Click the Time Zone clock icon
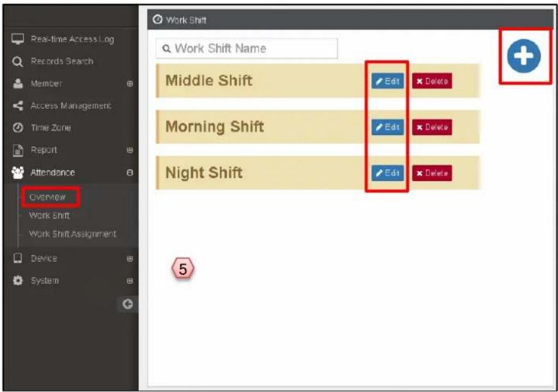The image size is (558, 392). pyautogui.click(x=18, y=128)
